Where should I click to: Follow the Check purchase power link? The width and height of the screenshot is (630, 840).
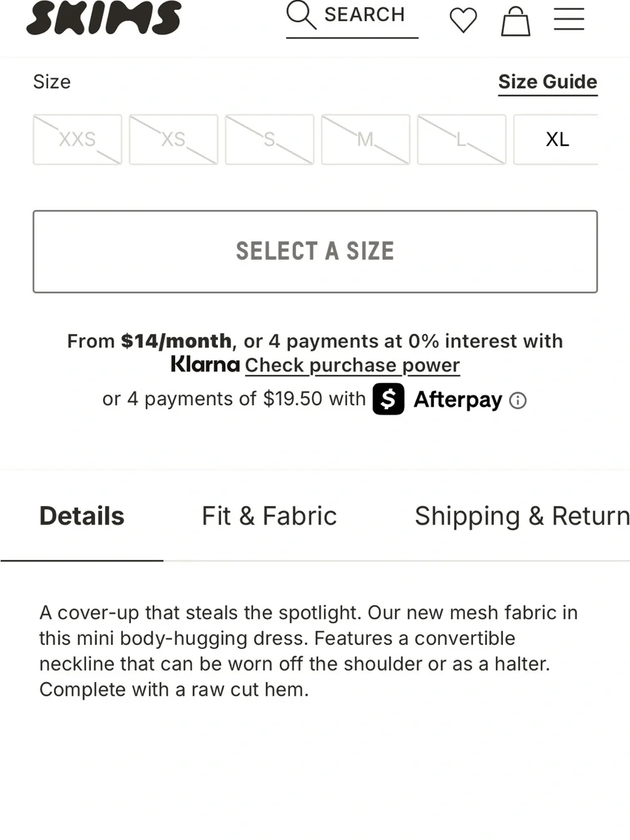(x=352, y=365)
